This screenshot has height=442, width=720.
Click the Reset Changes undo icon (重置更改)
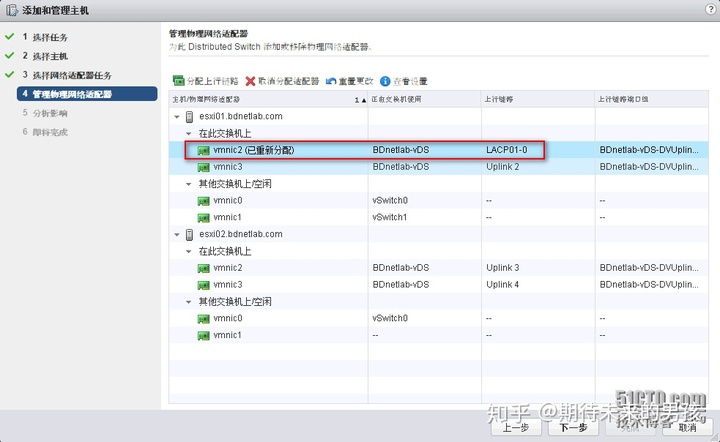331,81
